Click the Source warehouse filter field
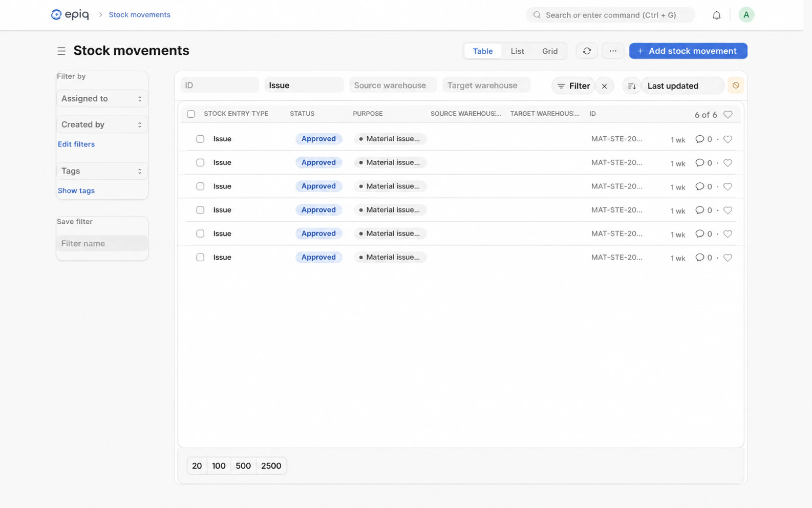This screenshot has height=508, width=812. pos(393,85)
